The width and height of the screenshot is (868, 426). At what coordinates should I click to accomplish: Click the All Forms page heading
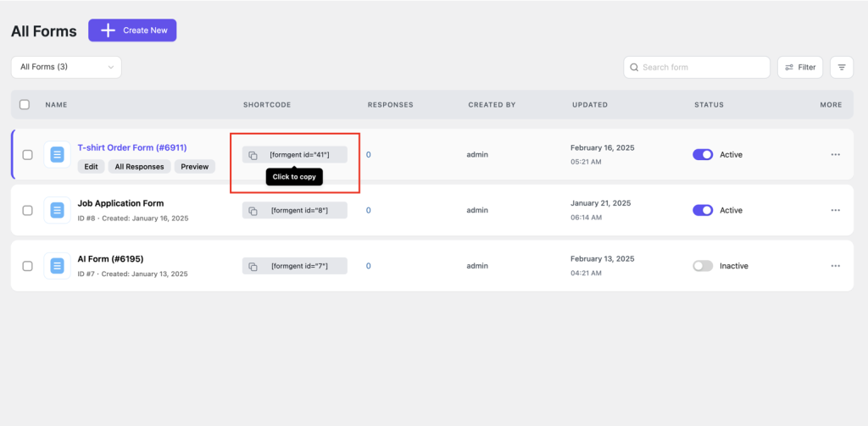[44, 31]
